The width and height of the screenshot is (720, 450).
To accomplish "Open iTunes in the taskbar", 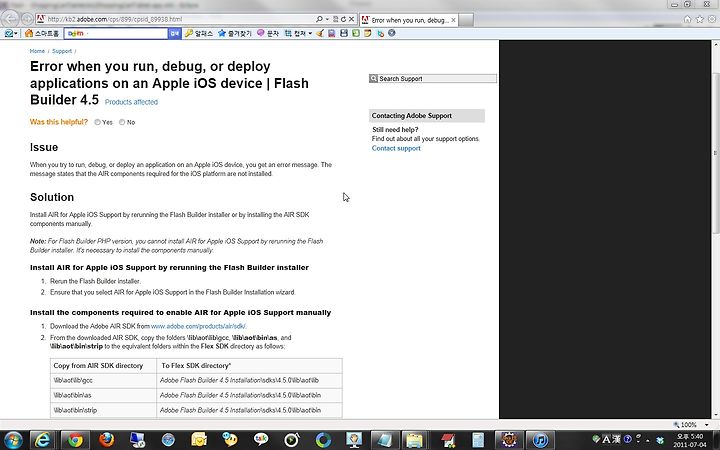I will point(540,440).
